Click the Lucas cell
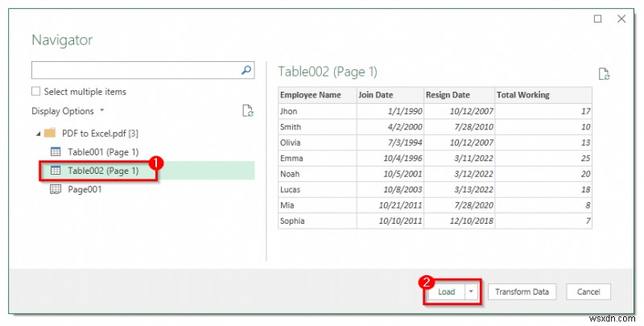The width and height of the screenshot is (644, 326). [x=317, y=189]
